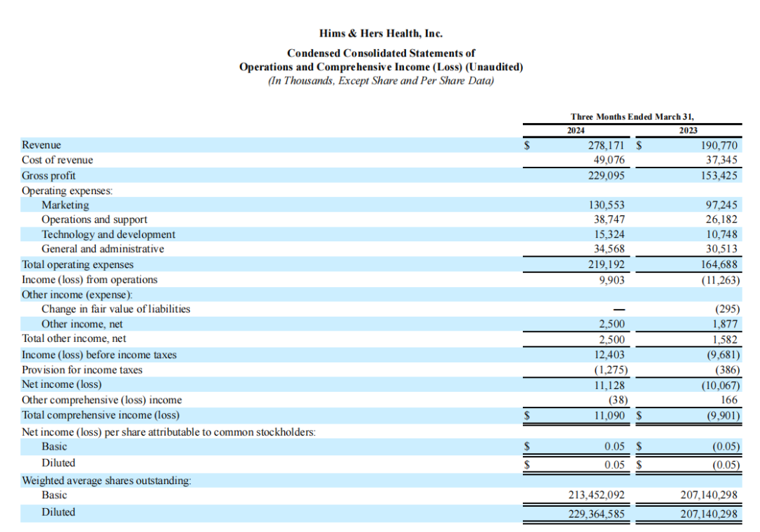Select 'Other comprehensive (loss) income' label
Viewport: 760px width, 532px height.
[102, 400]
